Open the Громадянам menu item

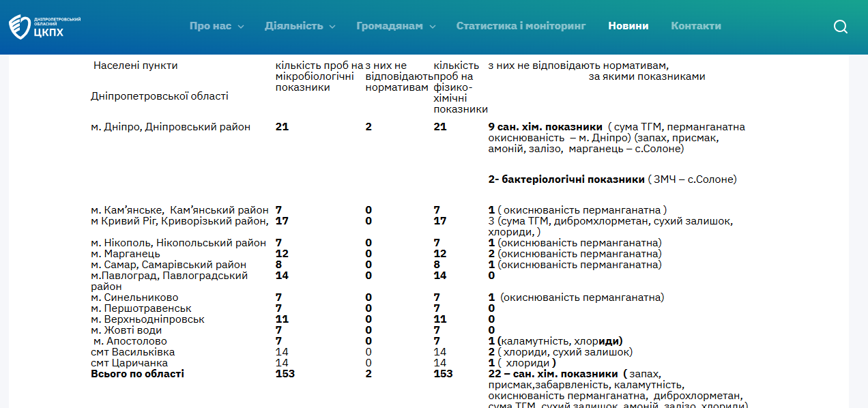(389, 26)
